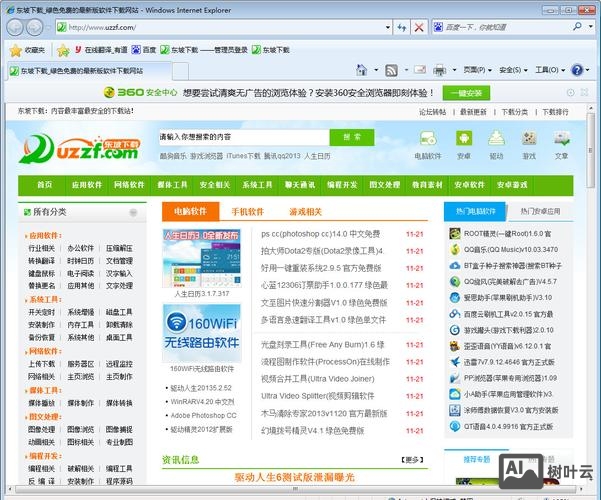
Task: Select the 电脑软件 tab
Action: pos(190,211)
